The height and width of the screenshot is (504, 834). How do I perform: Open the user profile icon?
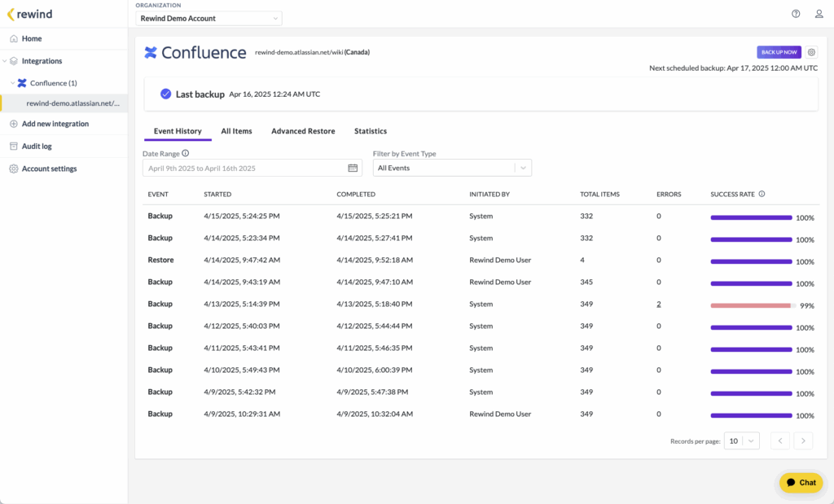click(819, 14)
